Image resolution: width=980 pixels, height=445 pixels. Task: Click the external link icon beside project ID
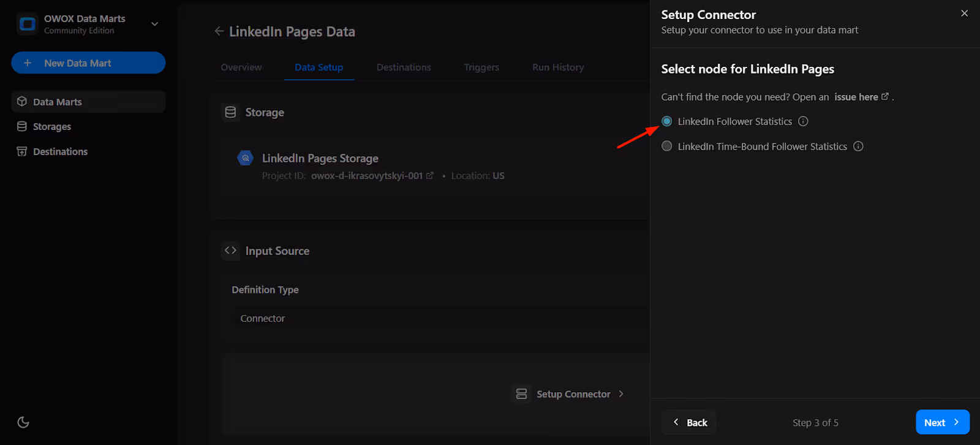(430, 175)
